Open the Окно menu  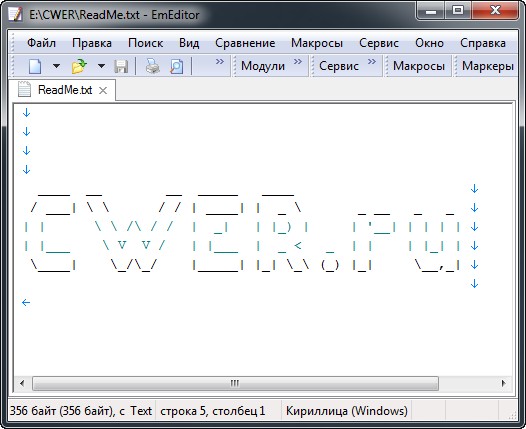click(429, 43)
